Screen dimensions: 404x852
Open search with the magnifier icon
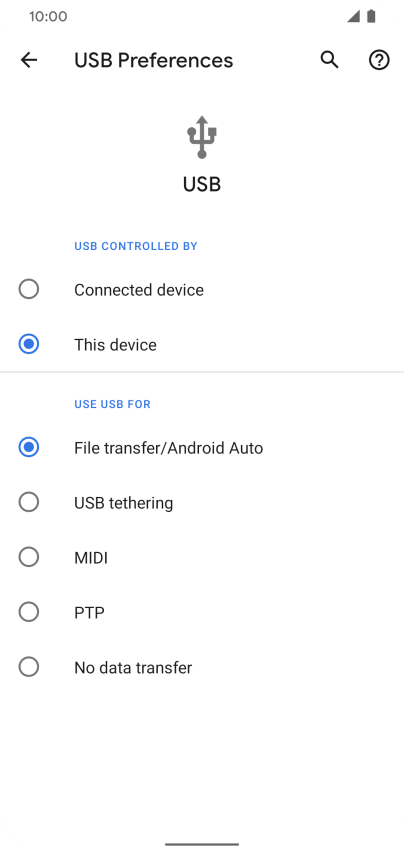tap(329, 60)
